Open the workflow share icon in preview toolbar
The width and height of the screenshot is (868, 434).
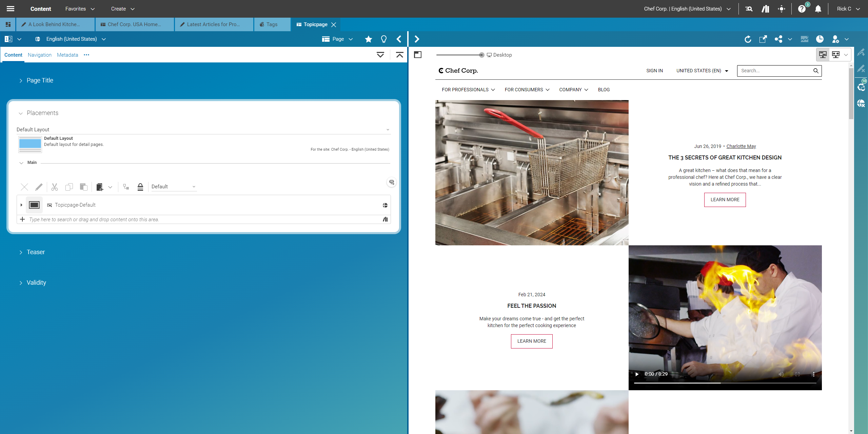click(779, 39)
